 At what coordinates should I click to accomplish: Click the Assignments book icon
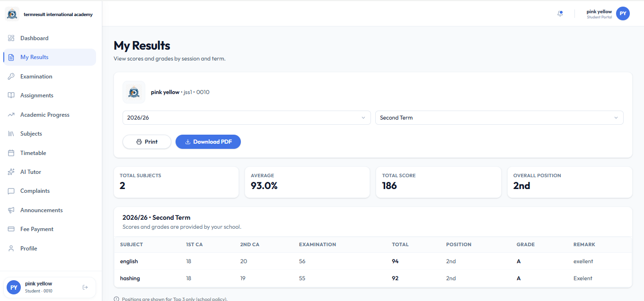tap(11, 95)
